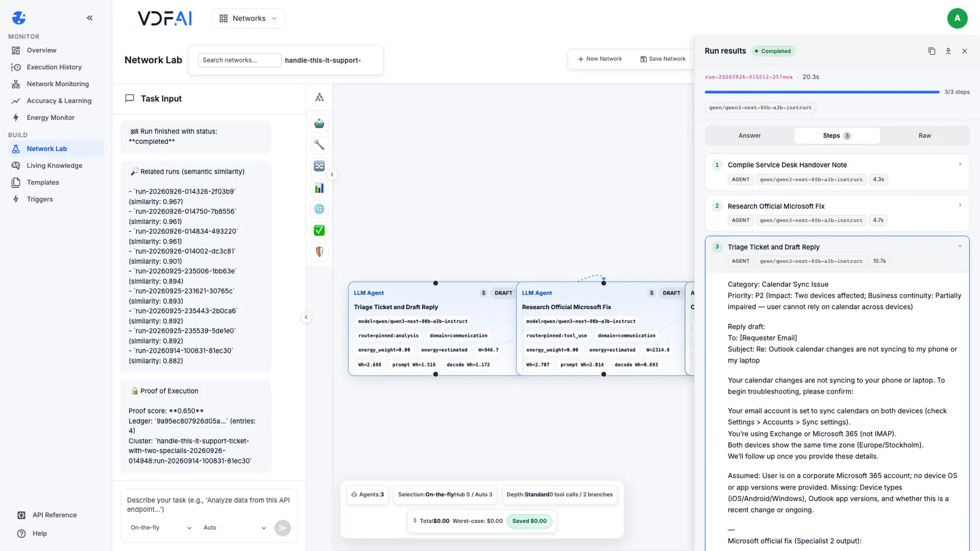
Task: Select the globe web node icon
Action: (x=319, y=209)
